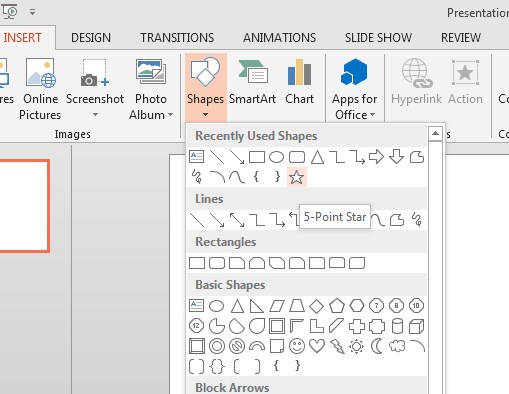Switch to the DESIGN tab
This screenshot has height=394, width=509.
coord(91,37)
